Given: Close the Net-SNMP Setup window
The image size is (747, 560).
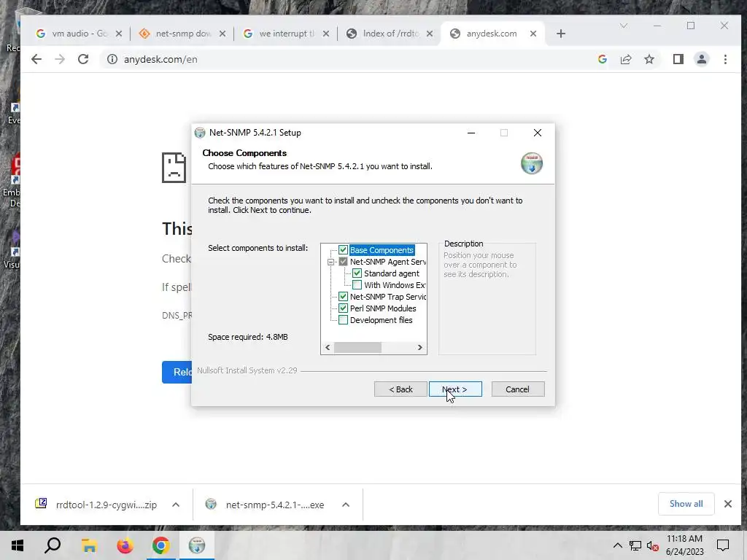Looking at the screenshot, I should pyautogui.click(x=538, y=133).
